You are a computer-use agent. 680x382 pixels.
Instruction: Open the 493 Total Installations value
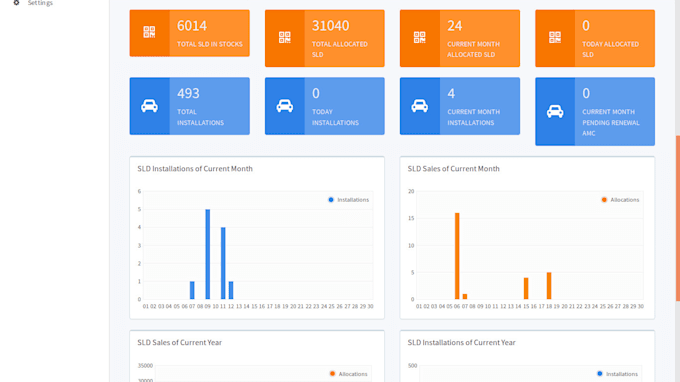[188, 93]
